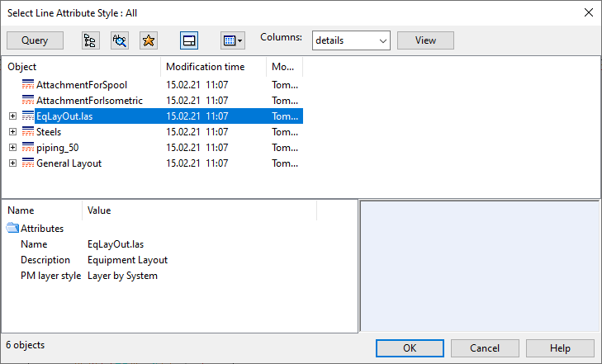The height and width of the screenshot is (364, 602).
Task: Click the favorites star icon
Action: click(x=148, y=40)
